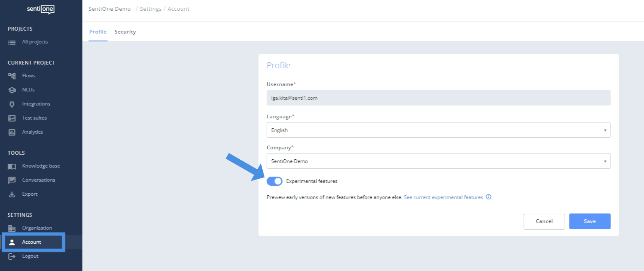The image size is (644, 271).
Task: Click the Export download icon
Action: pyautogui.click(x=12, y=194)
